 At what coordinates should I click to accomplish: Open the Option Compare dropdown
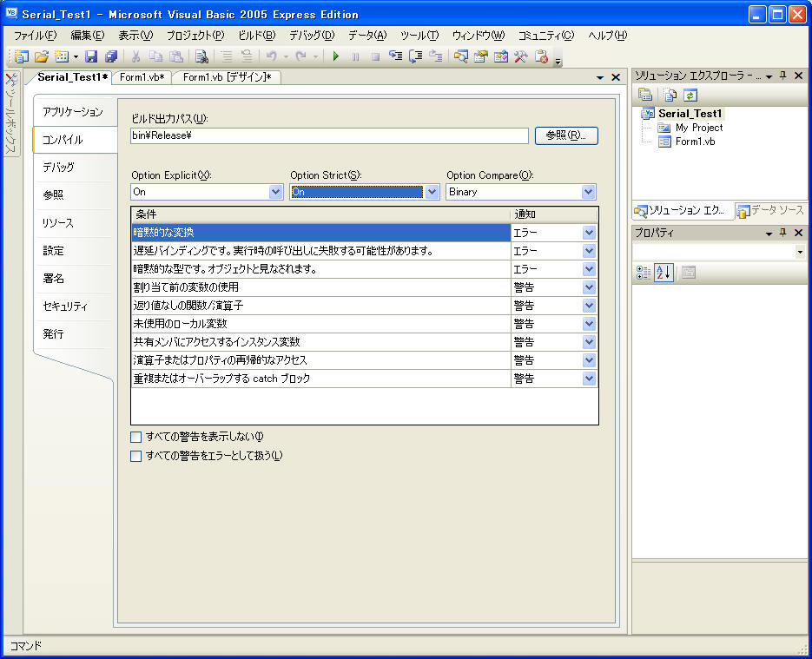[588, 192]
